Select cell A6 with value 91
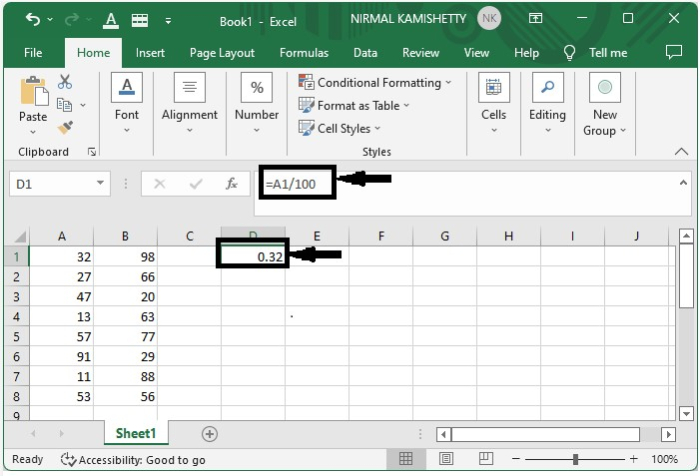The height and width of the screenshot is (476, 700). point(62,356)
